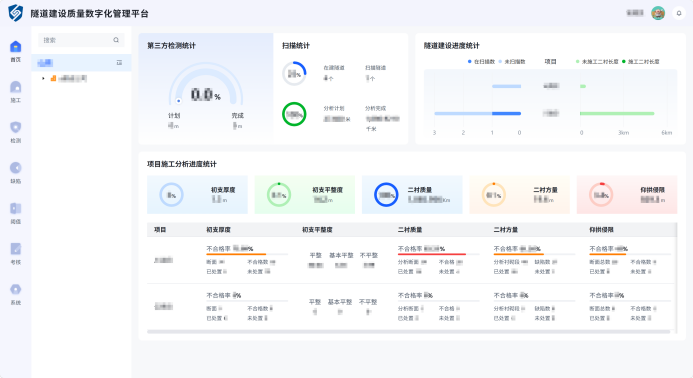Open the 阈值 icon in sidebar

coord(15,208)
